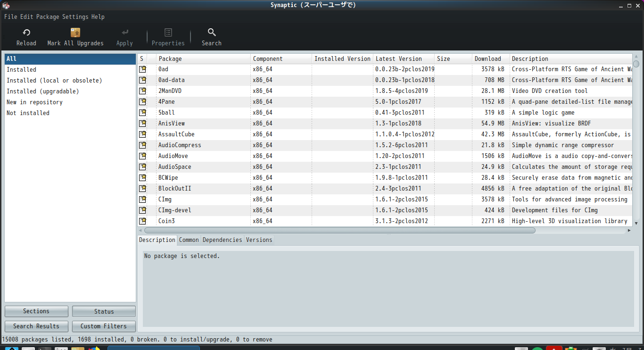Image resolution: width=644 pixels, height=350 pixels.
Task: Select the Installed filter entry
Action: (70, 69)
